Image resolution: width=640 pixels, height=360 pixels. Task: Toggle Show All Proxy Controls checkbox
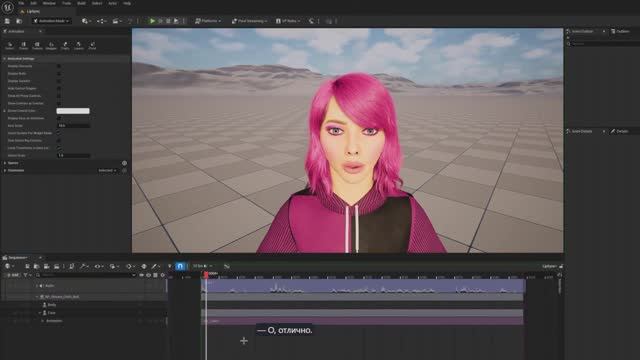tap(59, 96)
